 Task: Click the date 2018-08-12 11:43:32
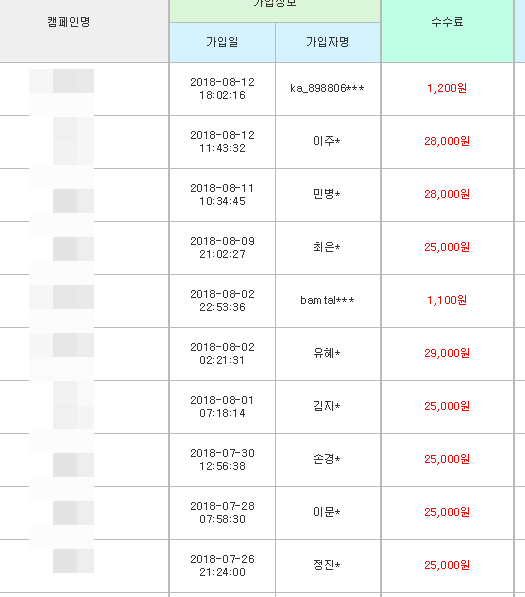[x=222, y=142]
